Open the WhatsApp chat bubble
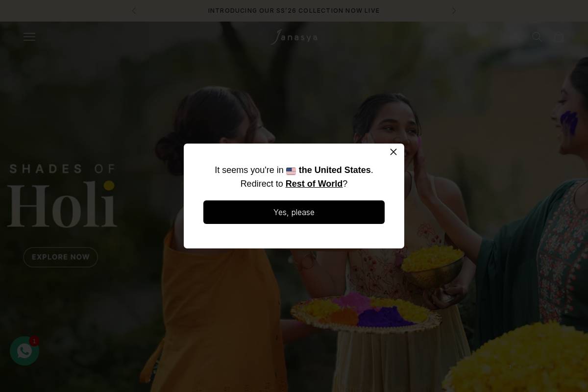Screen dimensions: 588x392 coord(24,351)
